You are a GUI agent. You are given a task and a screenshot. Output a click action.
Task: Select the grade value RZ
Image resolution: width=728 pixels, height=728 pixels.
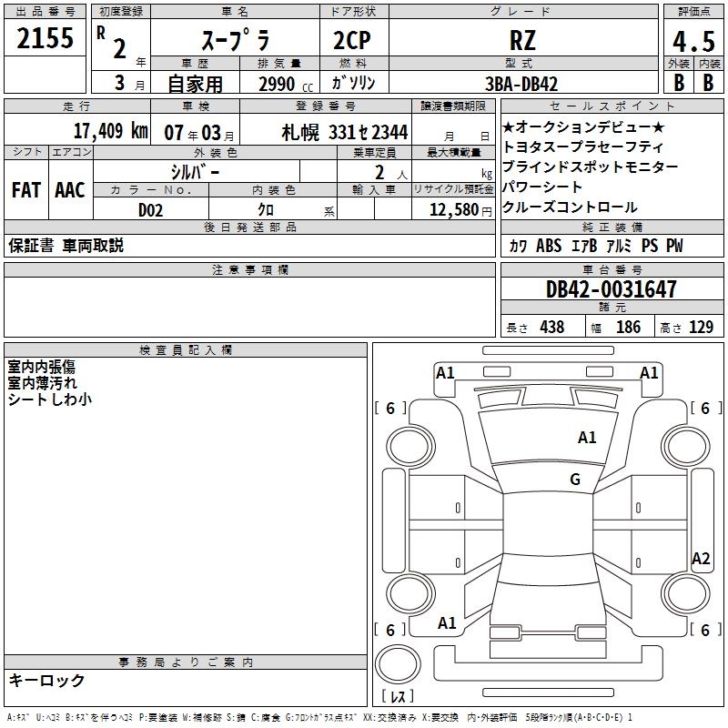[x=522, y=40]
